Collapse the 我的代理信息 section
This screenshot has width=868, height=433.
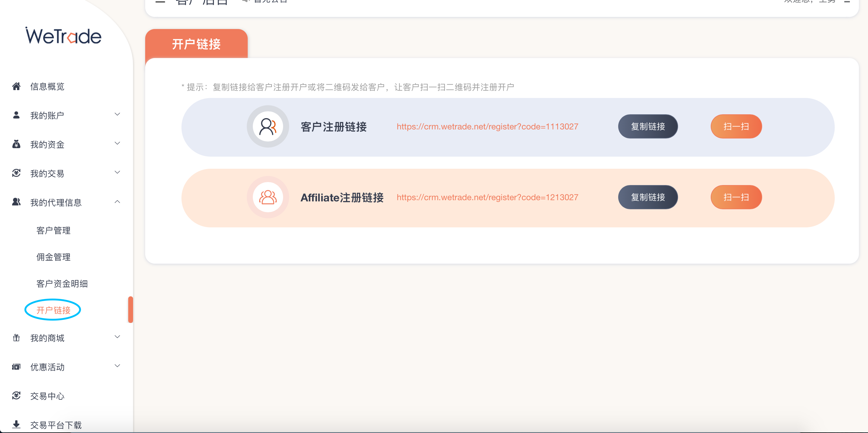(x=117, y=201)
